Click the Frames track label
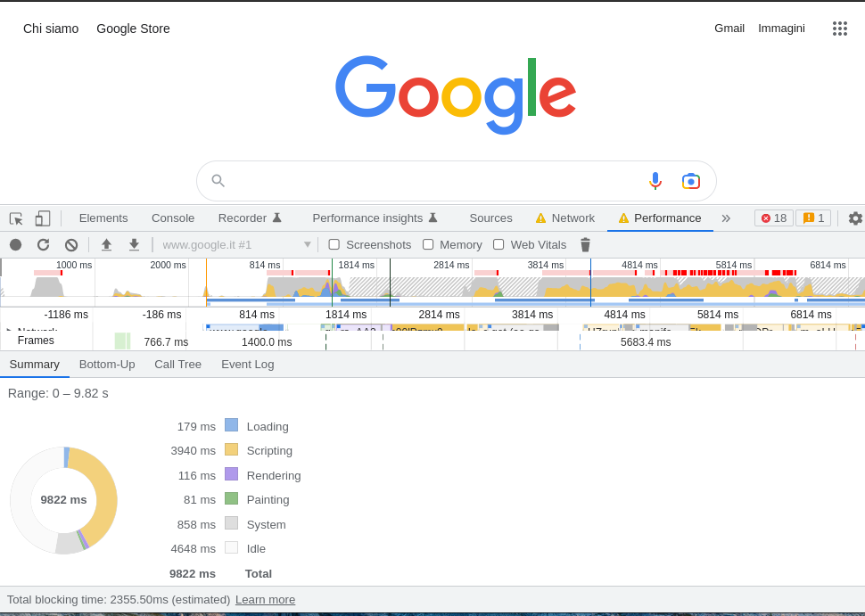Viewport: 865px width, 616px height. pyautogui.click(x=36, y=341)
